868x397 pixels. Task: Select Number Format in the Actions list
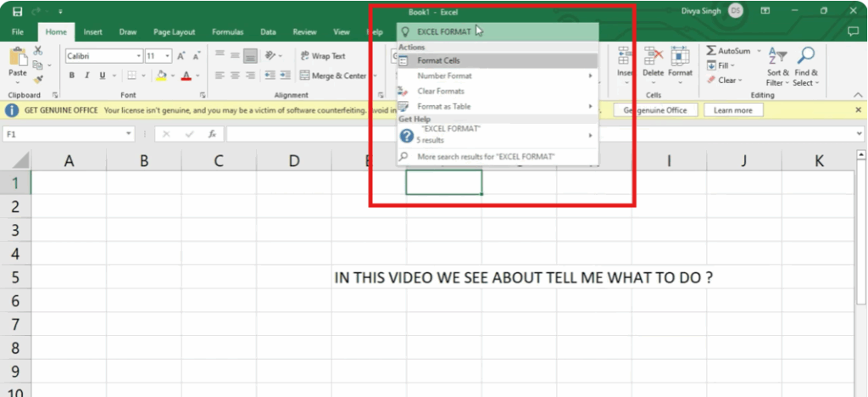point(498,75)
